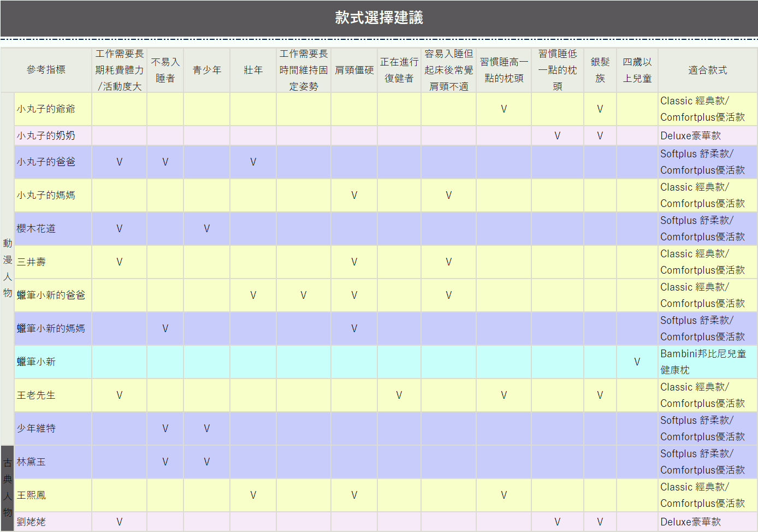
Task: Select the 參考指標 header cell
Action: (46, 70)
